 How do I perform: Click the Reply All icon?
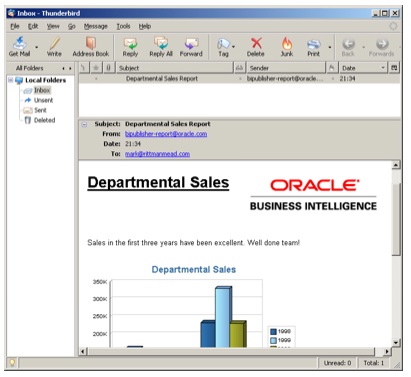pos(161,47)
